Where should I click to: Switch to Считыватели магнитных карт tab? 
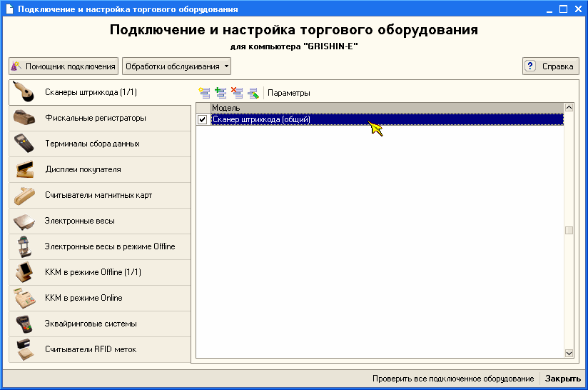98,196
